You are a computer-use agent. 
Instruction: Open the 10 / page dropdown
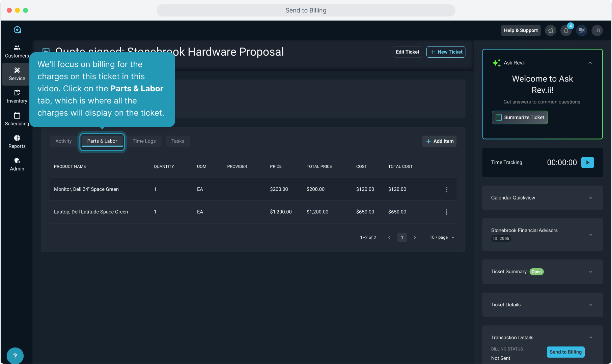[442, 238]
